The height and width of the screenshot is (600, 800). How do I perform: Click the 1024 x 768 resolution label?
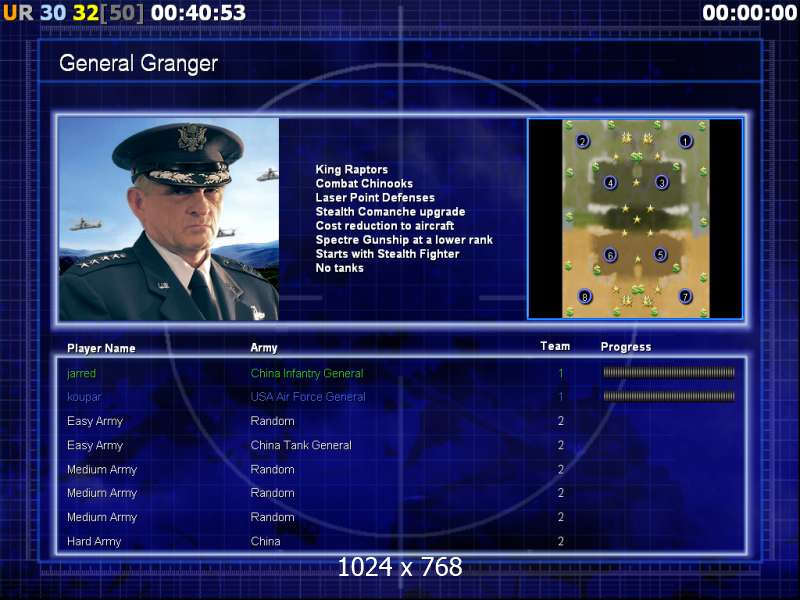400,567
